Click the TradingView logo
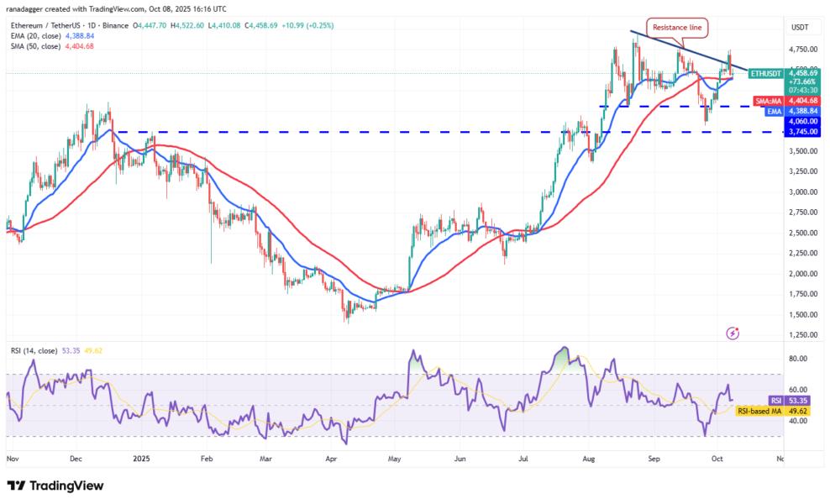Screen dimensions: 830x504 pyautogui.click(x=55, y=486)
